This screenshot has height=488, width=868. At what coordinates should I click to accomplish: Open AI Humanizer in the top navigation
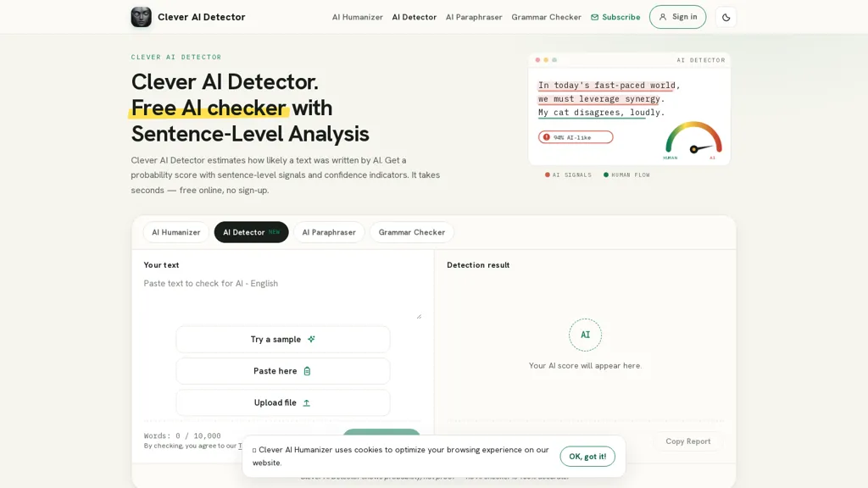coord(358,17)
